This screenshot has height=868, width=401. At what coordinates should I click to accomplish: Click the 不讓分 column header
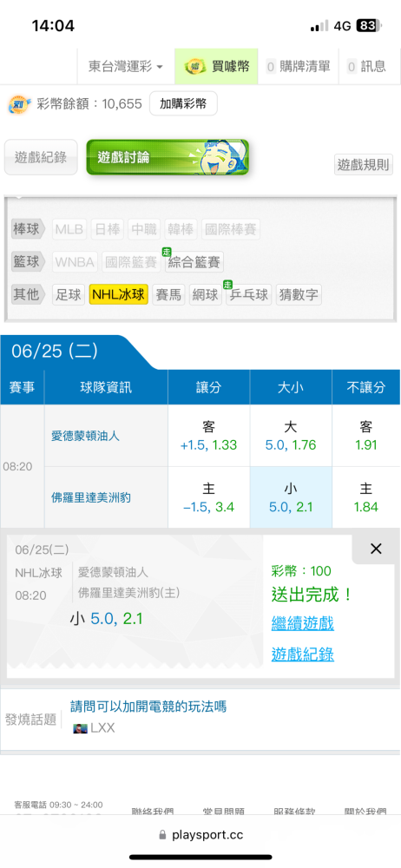366,387
